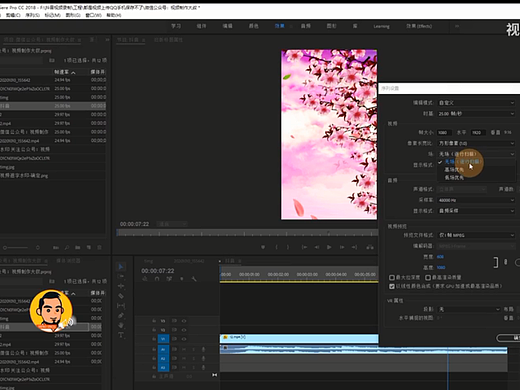This screenshot has width=520, height=390.
Task: Open the 编辑模式 dropdown (自定义)
Action: [x=476, y=103]
